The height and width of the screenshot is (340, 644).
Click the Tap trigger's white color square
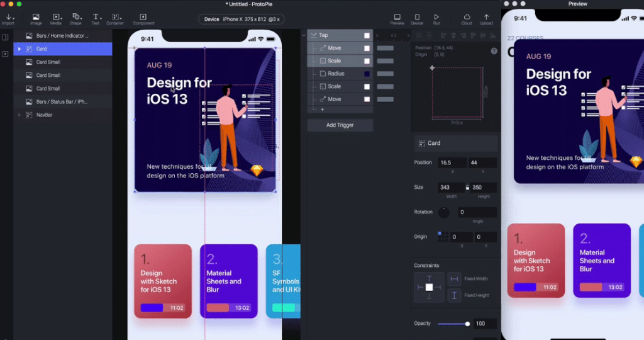(x=367, y=36)
